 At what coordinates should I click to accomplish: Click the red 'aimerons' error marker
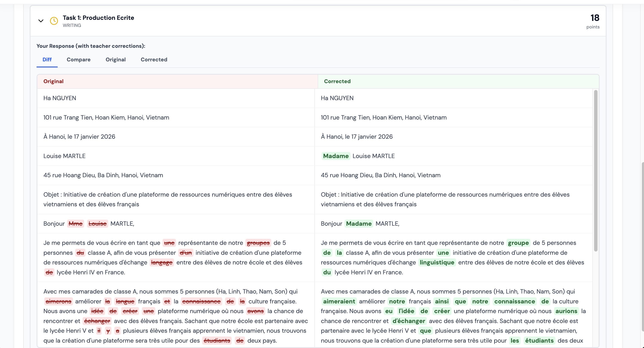point(59,301)
